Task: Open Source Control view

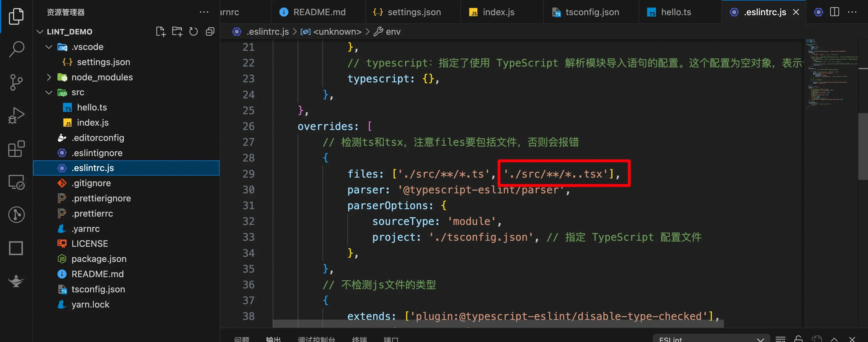Action: pyautogui.click(x=16, y=82)
